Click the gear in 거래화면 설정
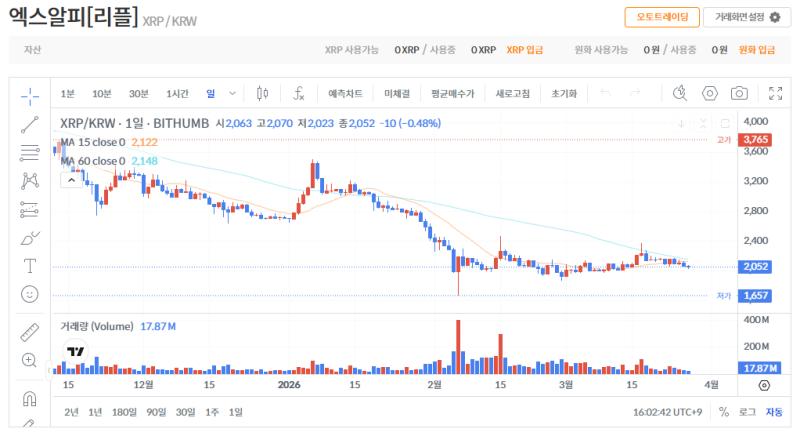Viewport: 800px width, 436px height. click(775, 17)
